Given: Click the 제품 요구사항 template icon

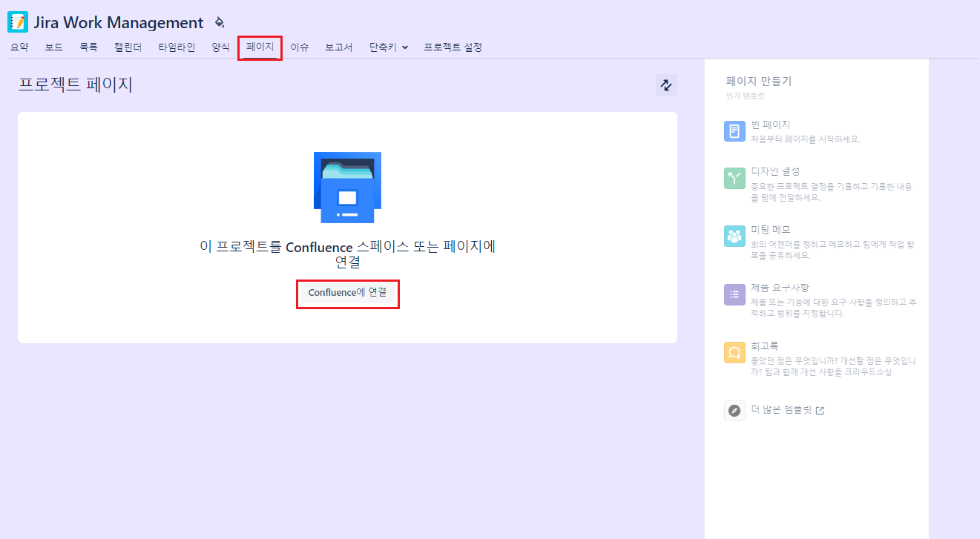Looking at the screenshot, I should coord(734,294).
